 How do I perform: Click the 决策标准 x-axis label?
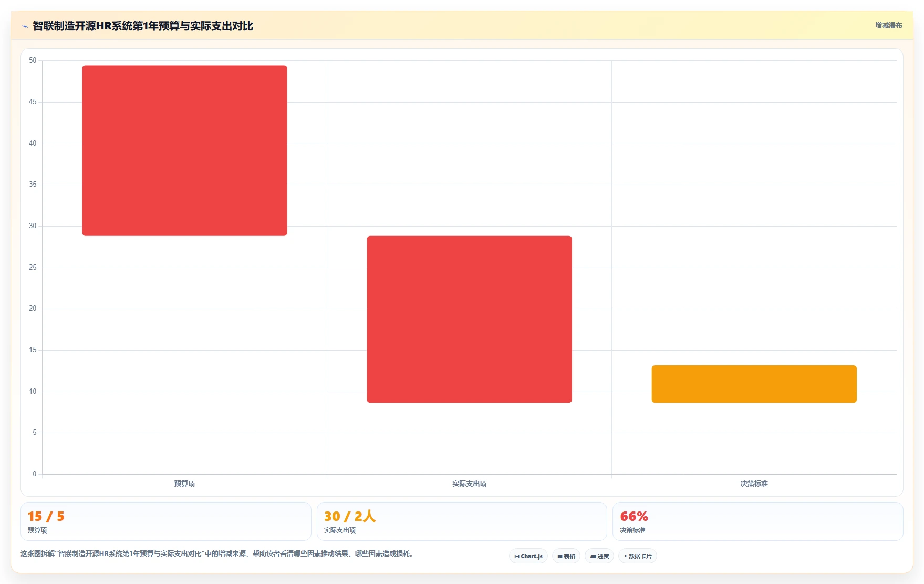pos(754,484)
